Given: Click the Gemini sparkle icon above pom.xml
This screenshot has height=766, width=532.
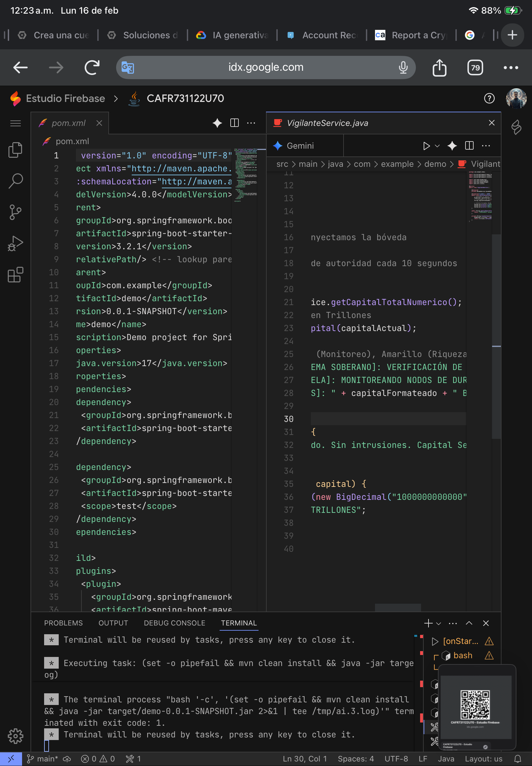Looking at the screenshot, I should pyautogui.click(x=217, y=123).
